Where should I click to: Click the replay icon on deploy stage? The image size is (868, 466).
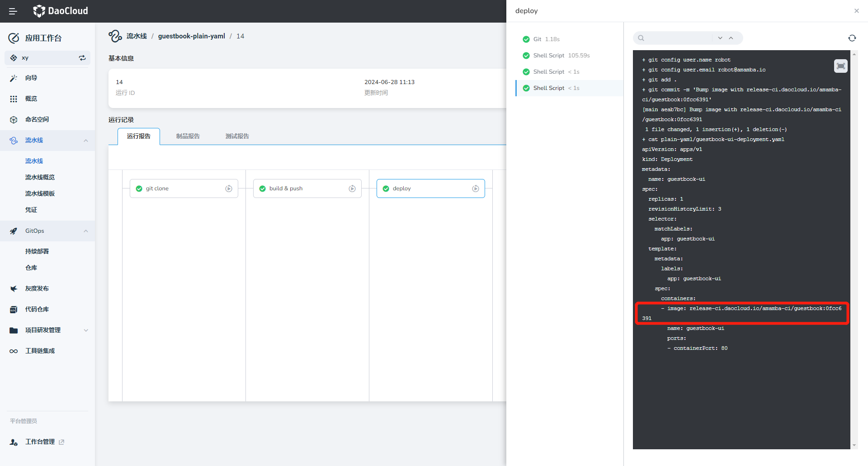[476, 188]
